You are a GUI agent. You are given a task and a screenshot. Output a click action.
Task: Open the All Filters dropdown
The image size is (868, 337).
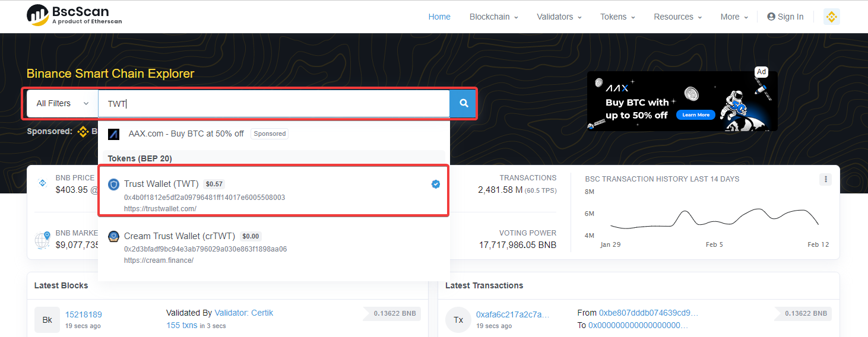tap(62, 103)
